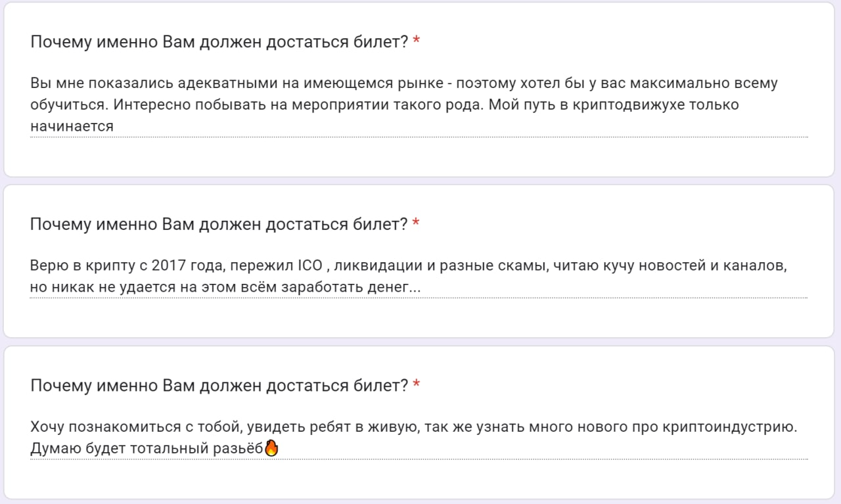This screenshot has width=841, height=504.
Task: Click the required asterisk on the second question
Action: (417, 225)
